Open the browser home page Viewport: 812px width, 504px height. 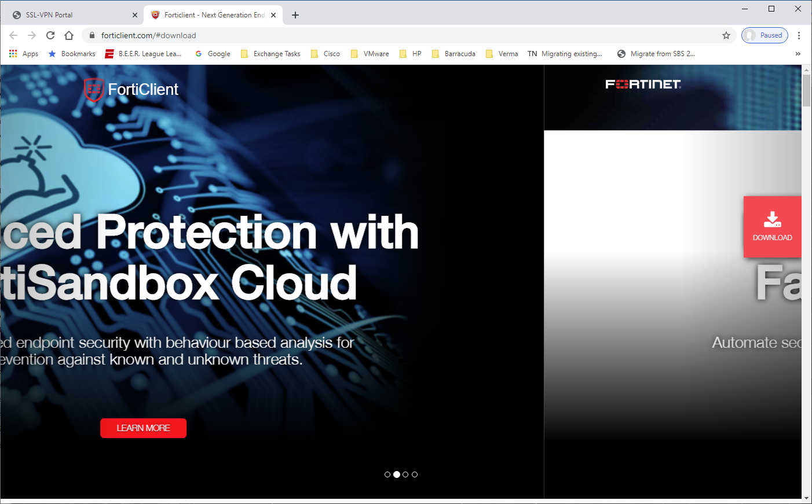pos(69,35)
